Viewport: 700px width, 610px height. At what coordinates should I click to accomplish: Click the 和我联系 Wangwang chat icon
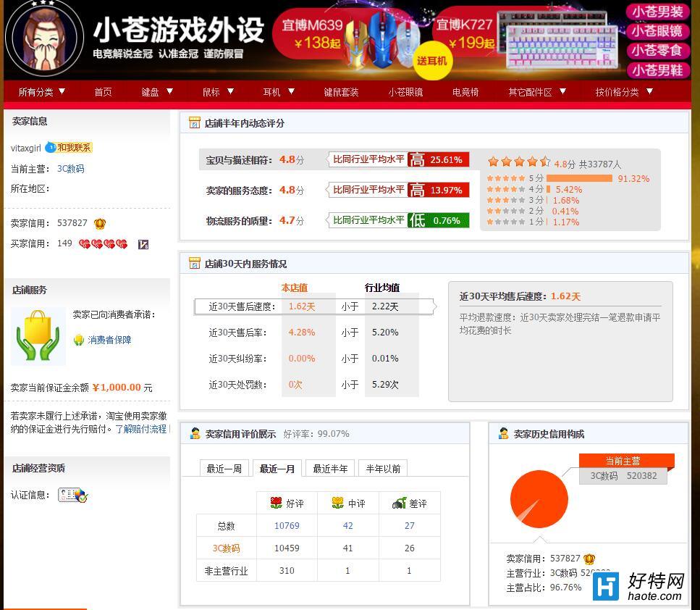(x=69, y=148)
